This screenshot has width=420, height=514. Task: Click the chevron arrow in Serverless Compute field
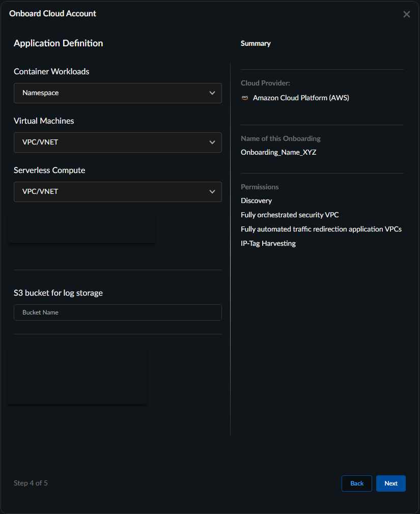click(212, 192)
